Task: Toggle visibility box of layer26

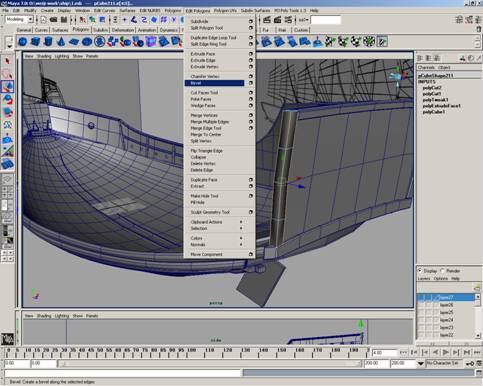Action: [421, 305]
